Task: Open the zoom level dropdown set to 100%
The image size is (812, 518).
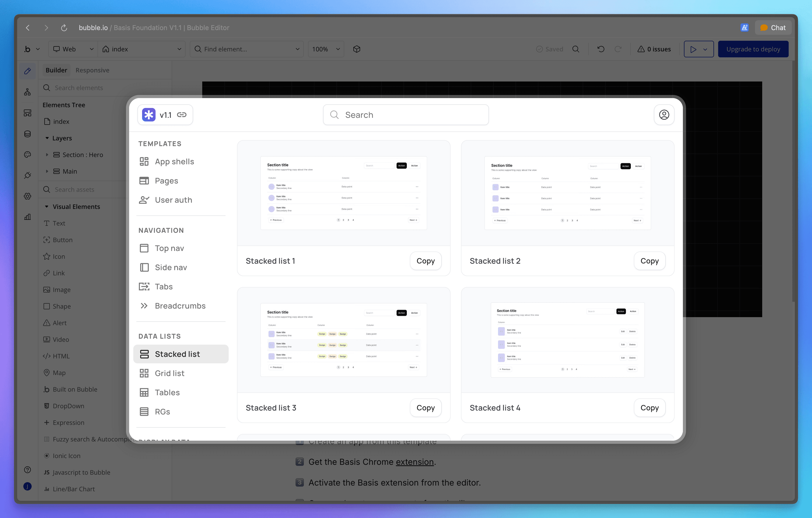Action: [x=325, y=49]
